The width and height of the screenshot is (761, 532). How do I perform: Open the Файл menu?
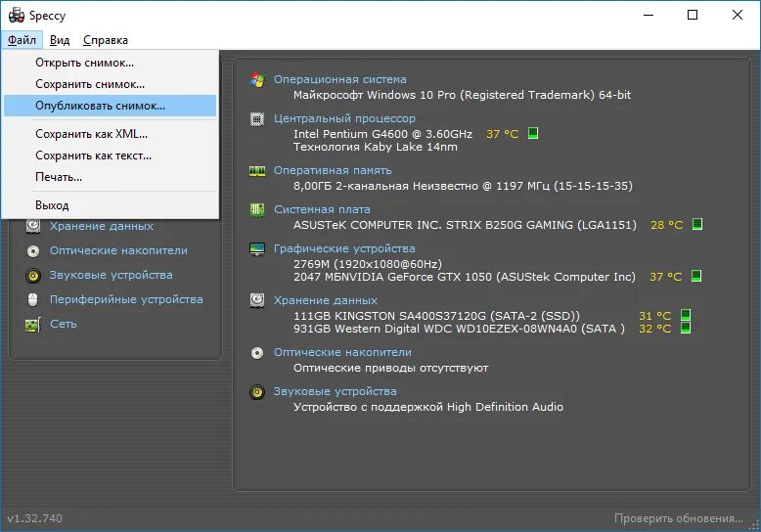click(x=22, y=40)
